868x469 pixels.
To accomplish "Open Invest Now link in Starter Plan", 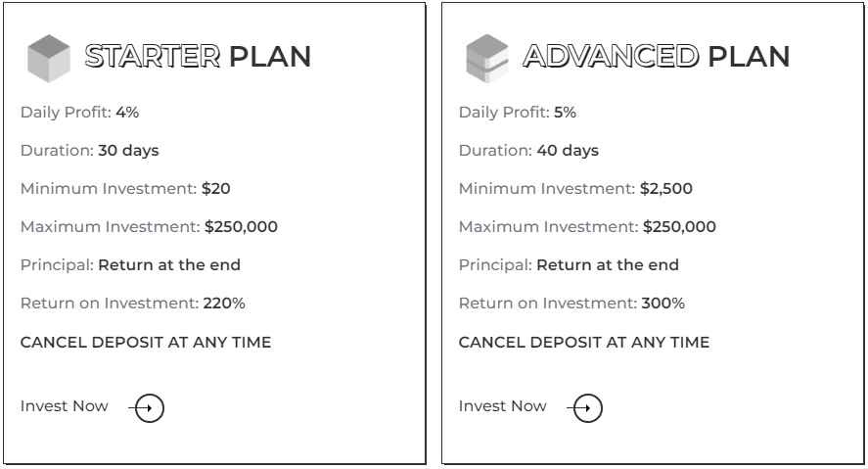I will click(65, 406).
